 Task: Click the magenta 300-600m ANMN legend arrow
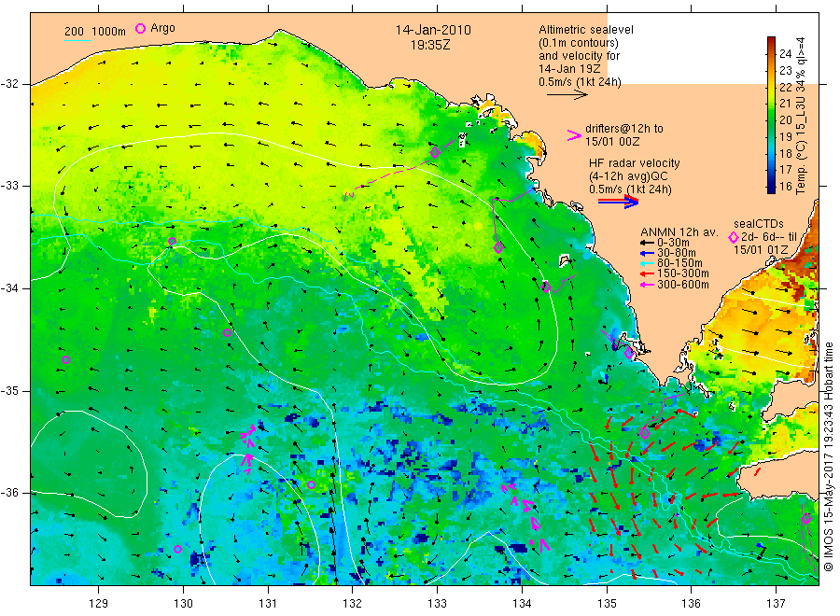coord(647,285)
